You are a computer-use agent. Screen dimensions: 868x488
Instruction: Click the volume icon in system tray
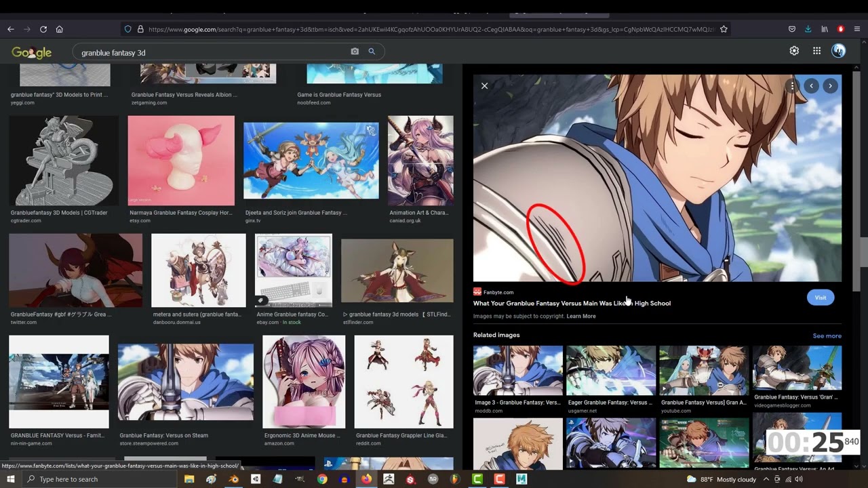[799, 479]
